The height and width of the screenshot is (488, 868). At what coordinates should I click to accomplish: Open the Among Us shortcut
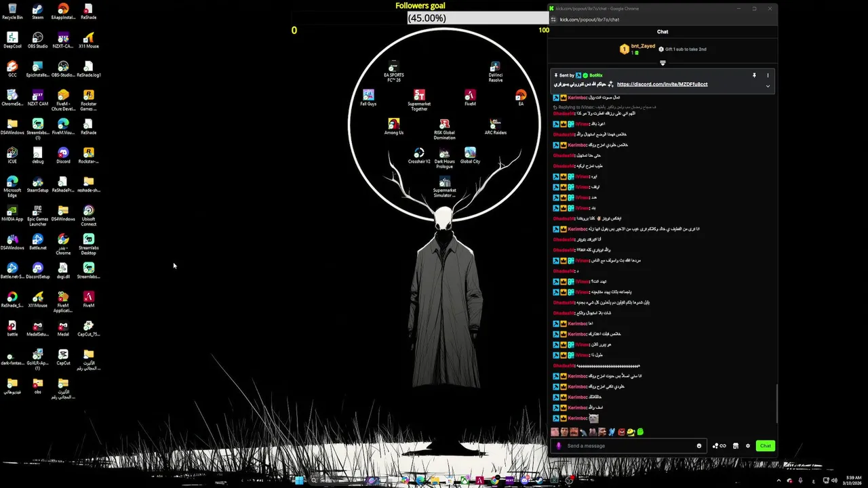pyautogui.click(x=394, y=127)
